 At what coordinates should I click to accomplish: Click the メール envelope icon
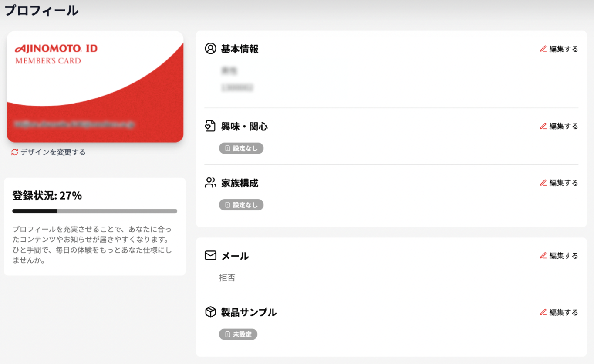click(x=210, y=255)
